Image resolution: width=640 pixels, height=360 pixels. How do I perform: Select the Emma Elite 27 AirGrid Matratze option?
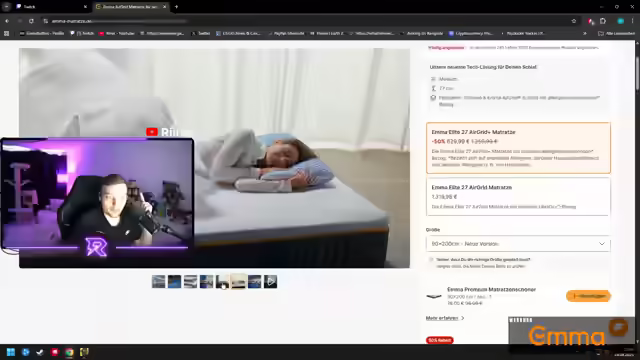point(518,196)
